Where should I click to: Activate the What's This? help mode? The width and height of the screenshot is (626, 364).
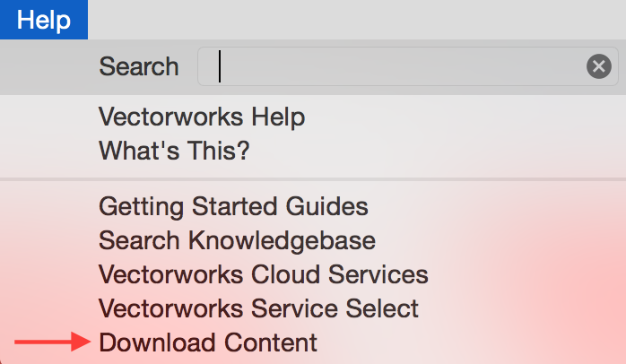tap(174, 151)
